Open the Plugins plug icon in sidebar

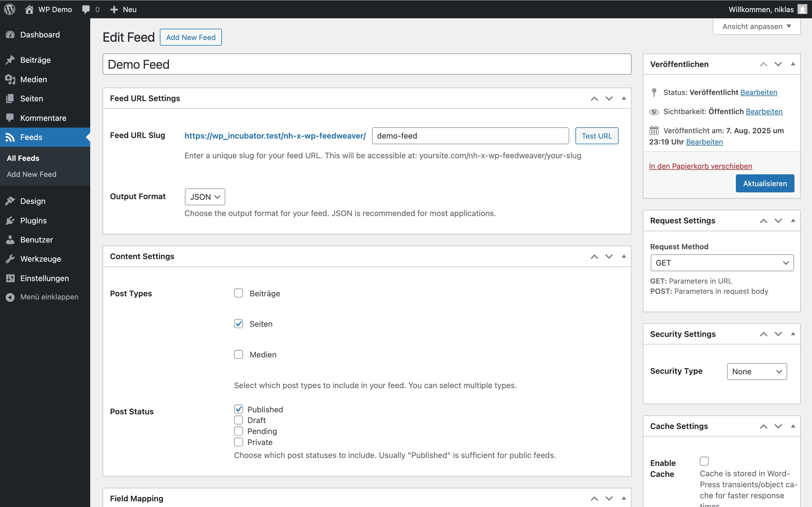pos(10,220)
